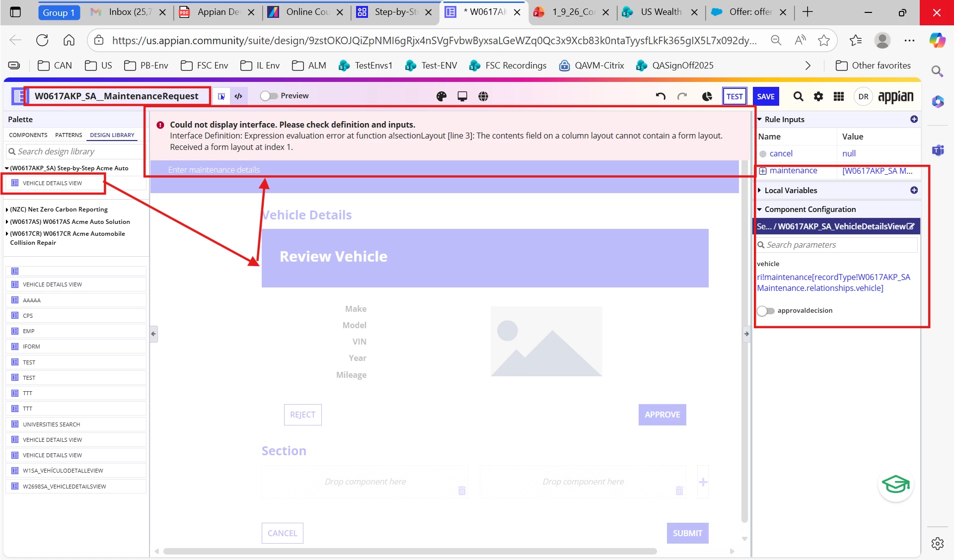Open the Appian training graduation cap icon

tap(896, 484)
